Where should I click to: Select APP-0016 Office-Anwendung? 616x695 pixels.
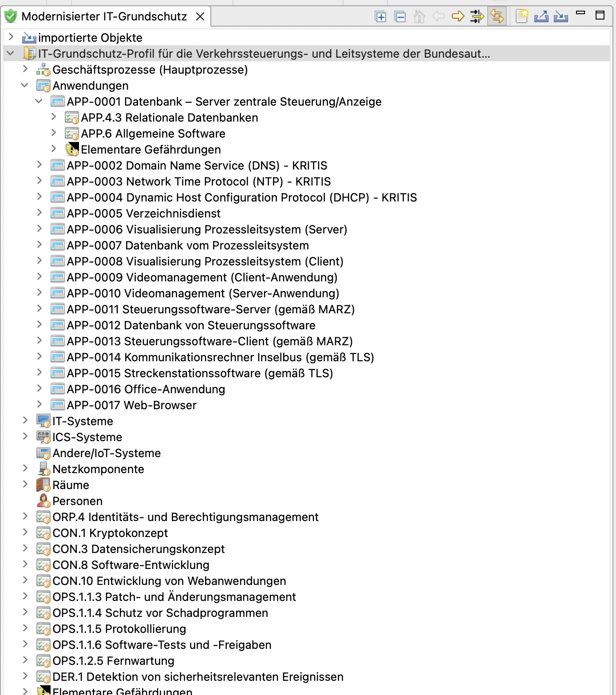coord(146,389)
